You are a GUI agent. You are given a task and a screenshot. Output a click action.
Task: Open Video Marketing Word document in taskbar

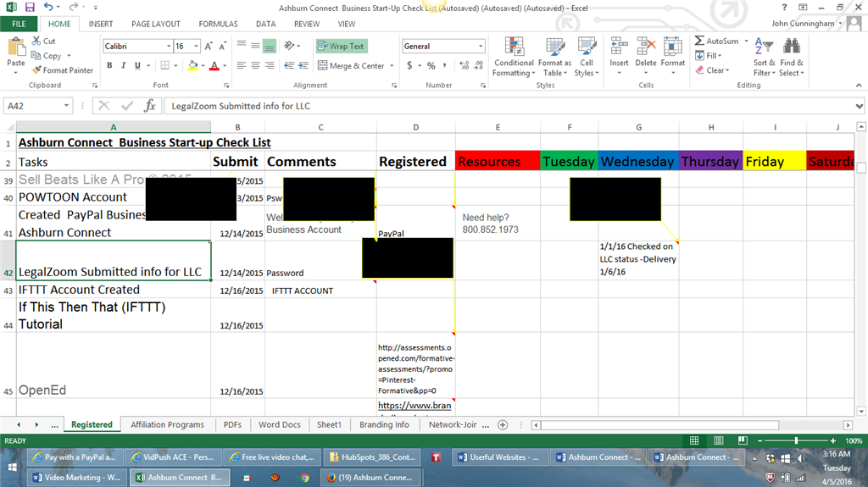(76, 477)
